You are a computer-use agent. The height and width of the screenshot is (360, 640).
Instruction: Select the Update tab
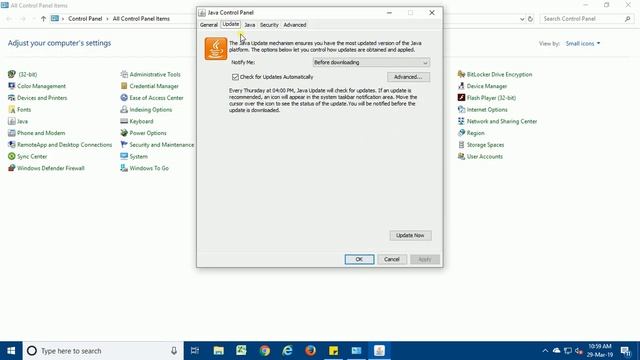tap(231, 24)
